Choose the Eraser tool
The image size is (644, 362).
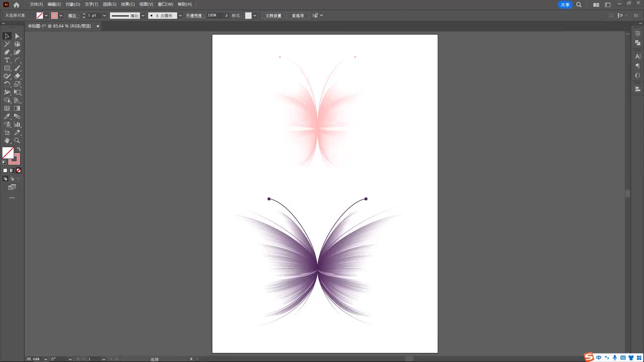[17, 76]
